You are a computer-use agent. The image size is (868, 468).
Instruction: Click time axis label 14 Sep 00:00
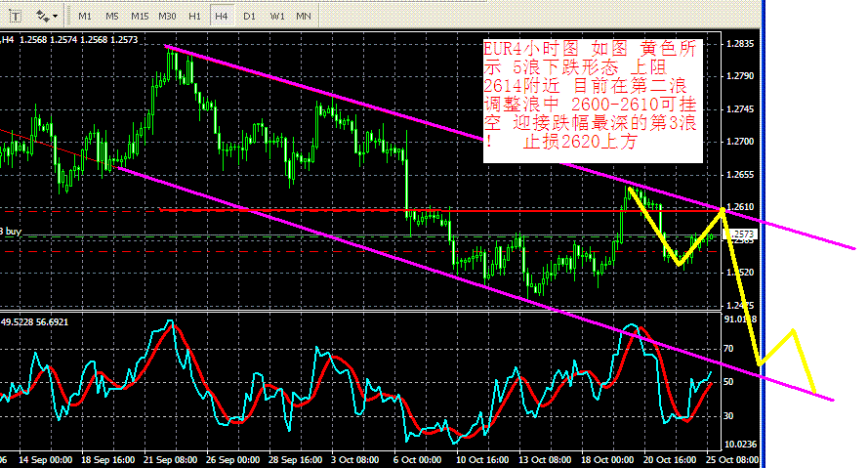[x=45, y=460]
